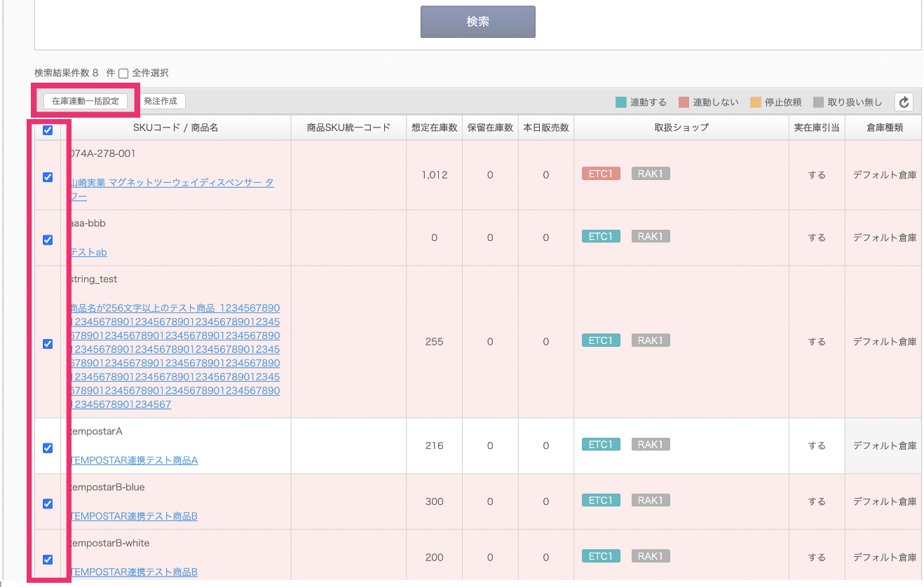The height and width of the screenshot is (587, 924).
Task: Open the 山崎実業 マグネット product link
Action: tap(172, 182)
